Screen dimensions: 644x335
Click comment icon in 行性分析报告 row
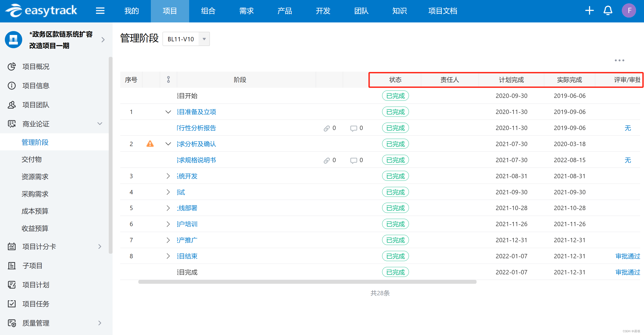[354, 128]
